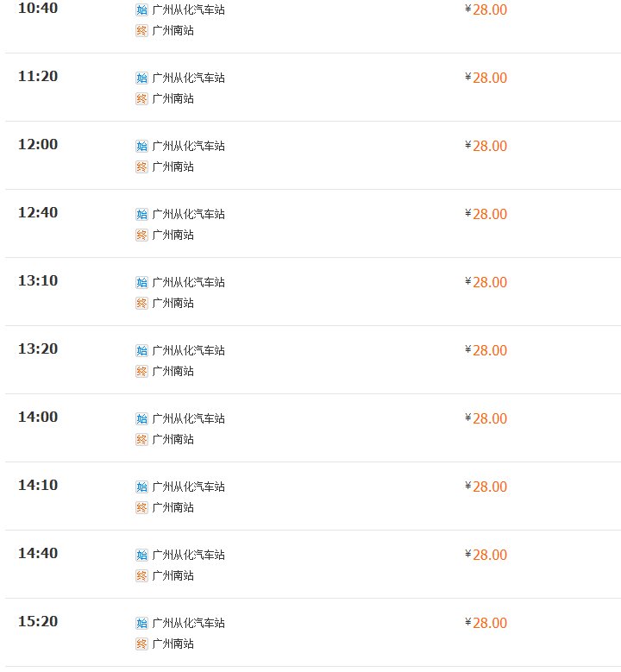Click 广州从化汽车站 in the 14:00 row
Image resolution: width=621 pixels, height=672 pixels.
tap(188, 418)
